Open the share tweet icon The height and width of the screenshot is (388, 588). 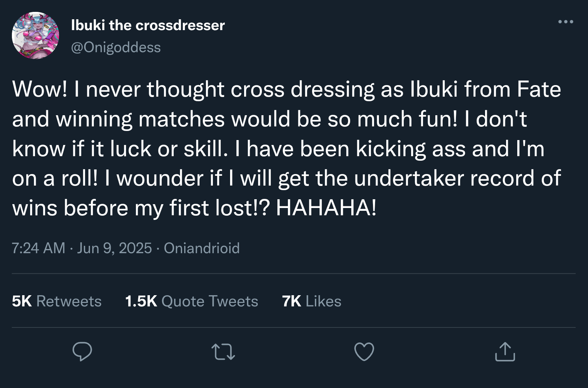(505, 352)
